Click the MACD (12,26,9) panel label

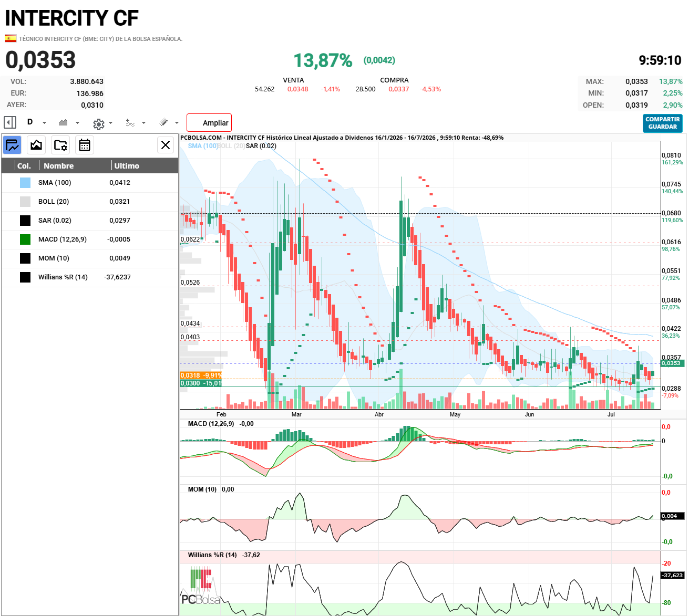click(211, 424)
